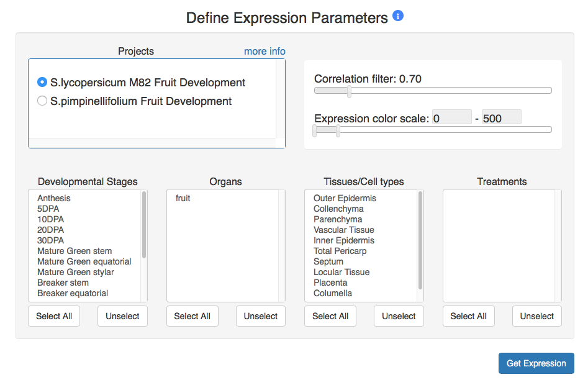Click the Expression color scale maximum field

(501, 118)
